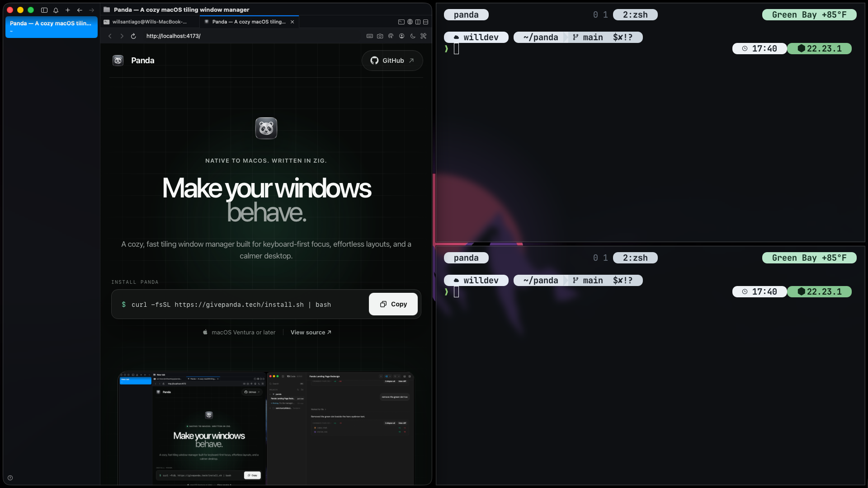Select window 1 in bottom terminal status

click(x=605, y=258)
